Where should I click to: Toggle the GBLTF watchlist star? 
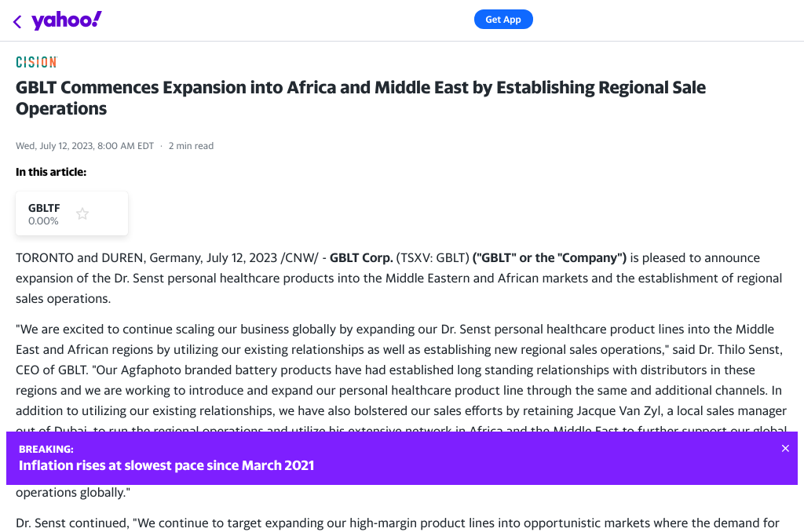tap(82, 213)
